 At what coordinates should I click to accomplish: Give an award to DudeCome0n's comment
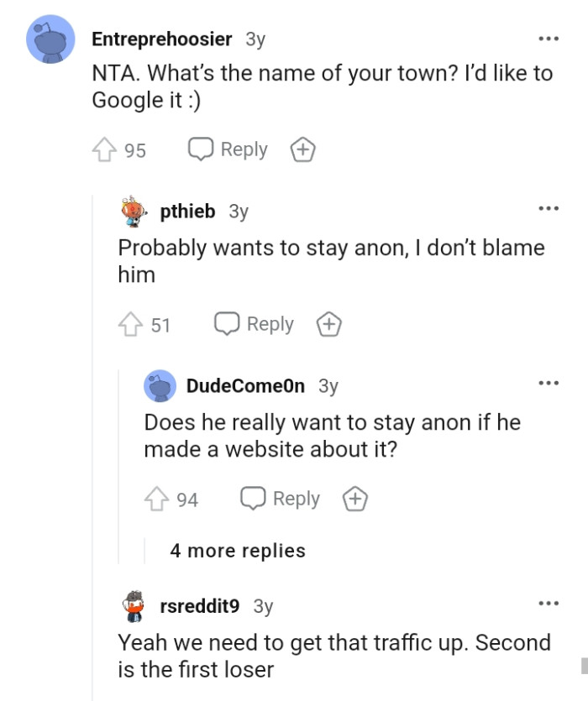355,498
